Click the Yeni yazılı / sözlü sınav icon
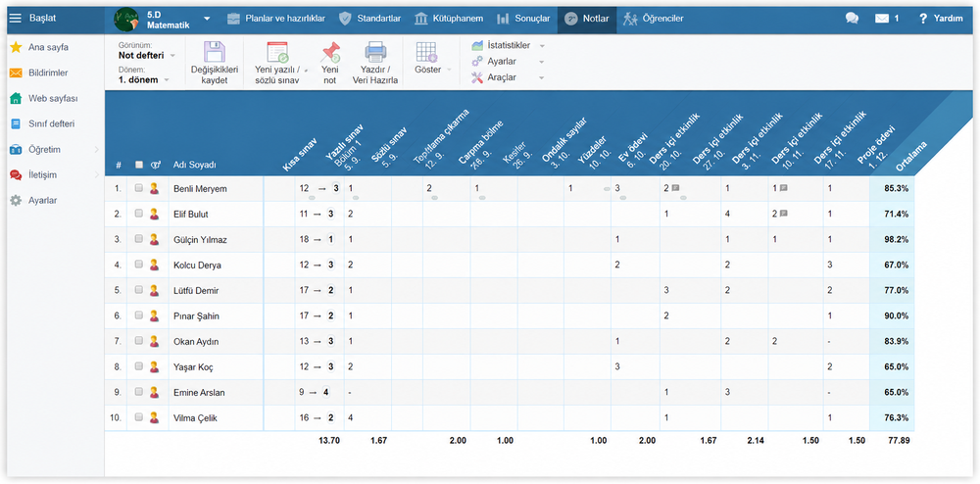 pos(277,52)
